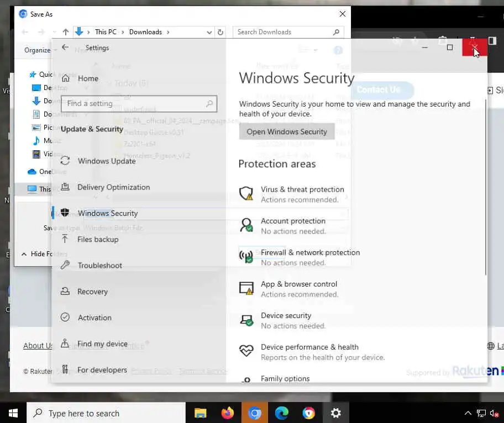Click the Settings window vertical scrollbar

point(485,187)
